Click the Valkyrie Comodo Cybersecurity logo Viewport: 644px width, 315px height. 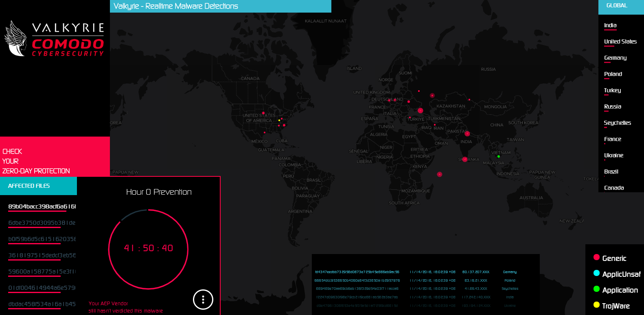(x=54, y=39)
